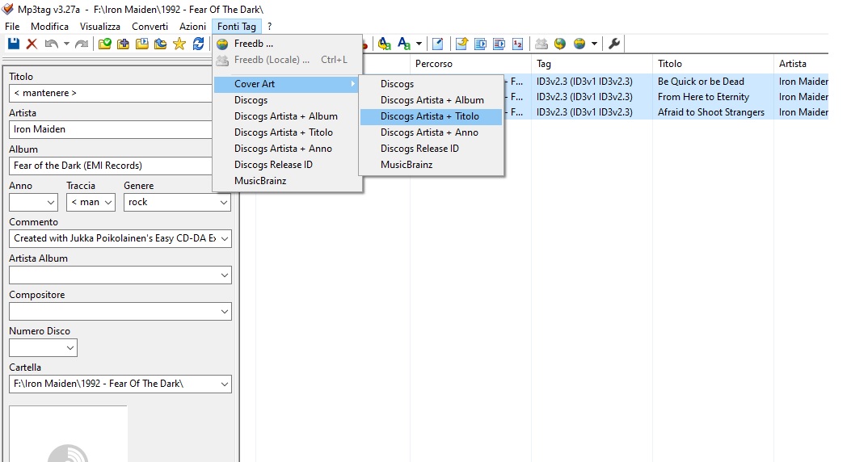Click the Save tag floppy disk icon
This screenshot has width=868, height=462.
tap(13, 44)
